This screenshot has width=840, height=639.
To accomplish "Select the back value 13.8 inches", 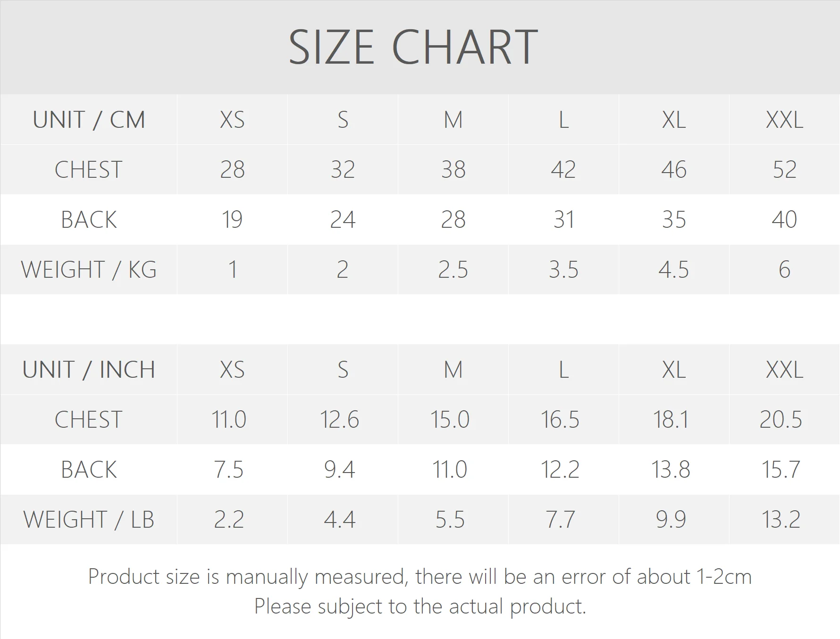I will 671,470.
